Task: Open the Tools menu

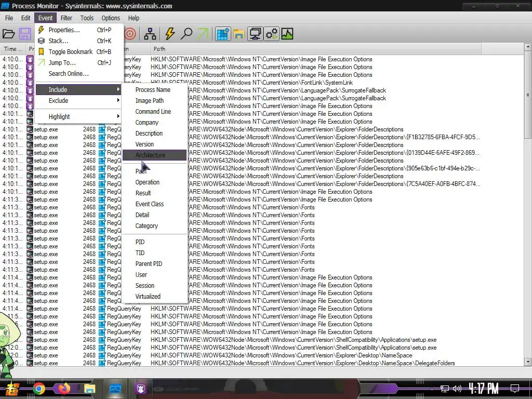Action: pyautogui.click(x=87, y=18)
